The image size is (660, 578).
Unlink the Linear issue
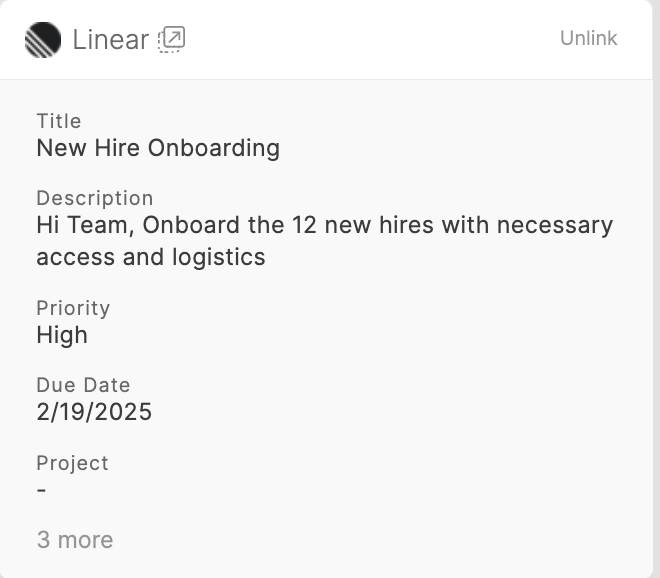coord(588,38)
